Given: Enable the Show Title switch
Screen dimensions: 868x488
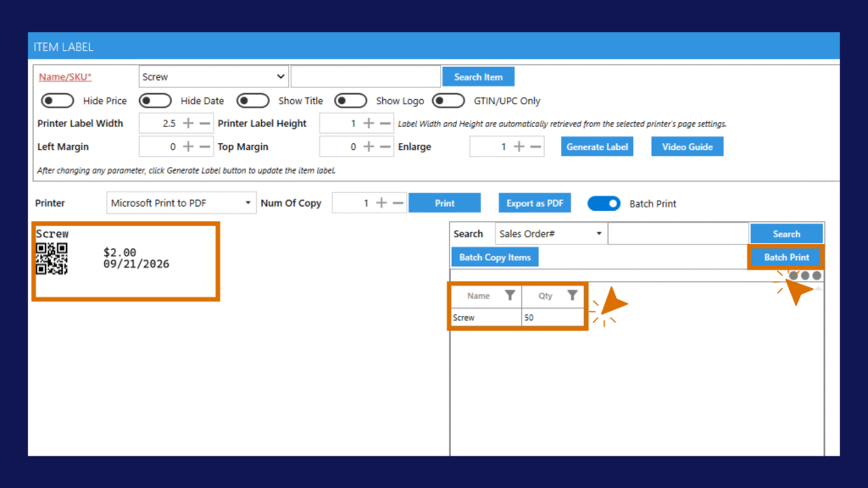Looking at the screenshot, I should point(253,101).
